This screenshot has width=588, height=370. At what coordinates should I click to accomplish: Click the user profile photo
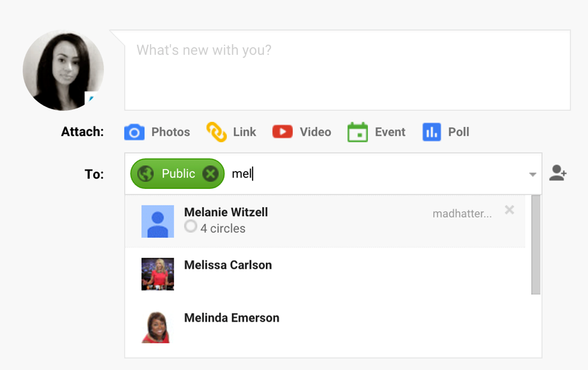click(x=63, y=70)
